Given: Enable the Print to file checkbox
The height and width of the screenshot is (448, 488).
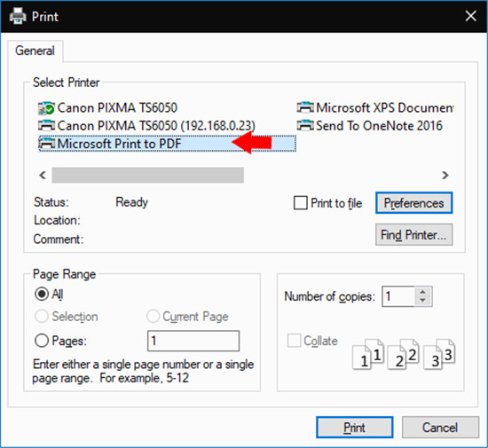Looking at the screenshot, I should point(300,203).
